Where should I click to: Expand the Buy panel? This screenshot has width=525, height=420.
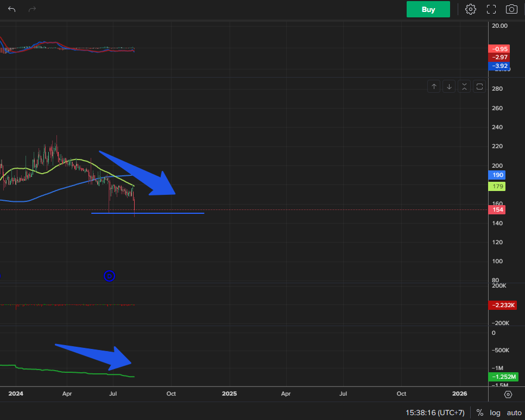(x=428, y=9)
